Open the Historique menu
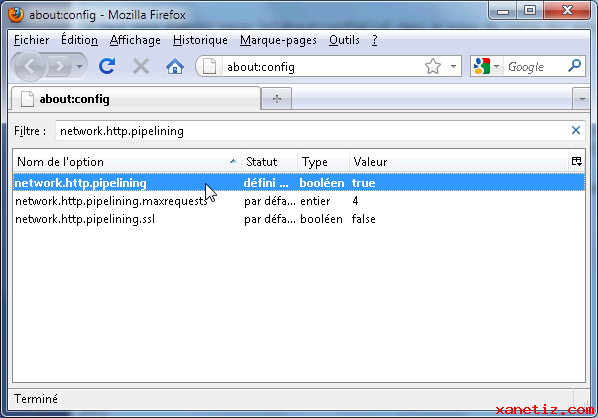 (200, 40)
